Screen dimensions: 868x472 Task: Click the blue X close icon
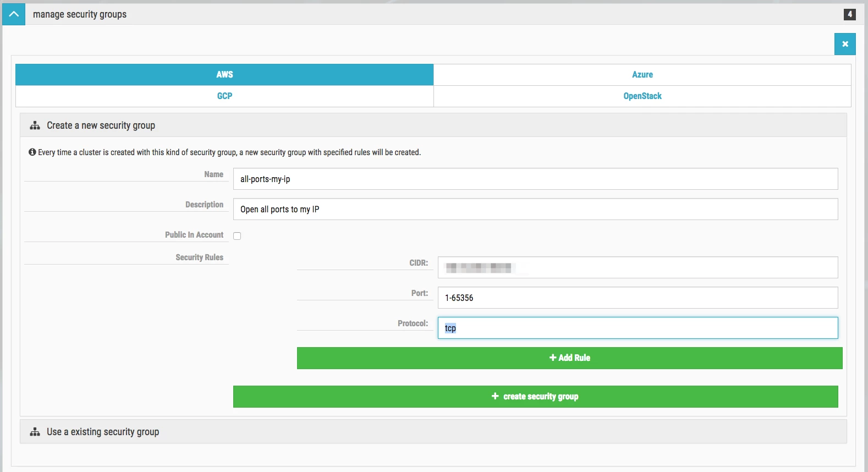click(x=845, y=44)
